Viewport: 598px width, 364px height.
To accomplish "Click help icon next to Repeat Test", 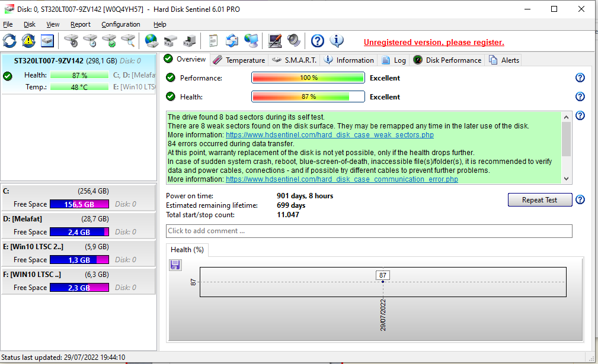I will tap(580, 199).
